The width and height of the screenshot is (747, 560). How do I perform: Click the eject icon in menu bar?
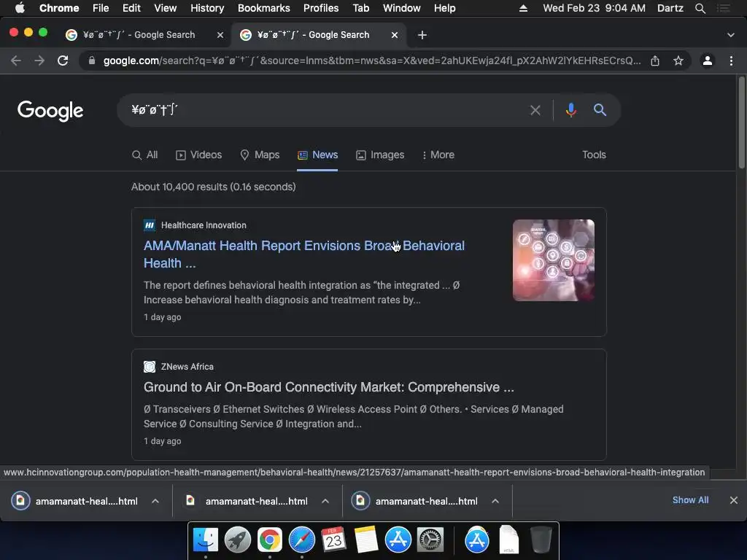pos(523,8)
